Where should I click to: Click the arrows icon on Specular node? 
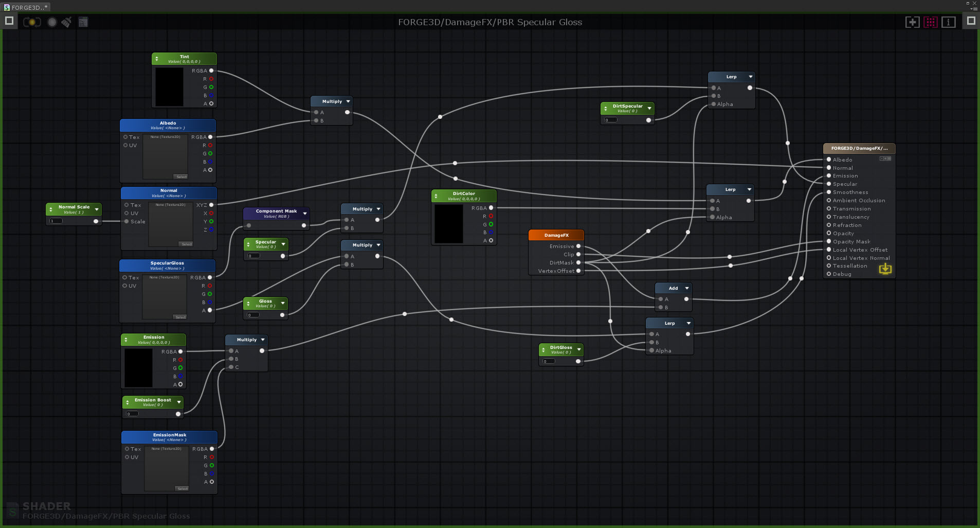248,244
